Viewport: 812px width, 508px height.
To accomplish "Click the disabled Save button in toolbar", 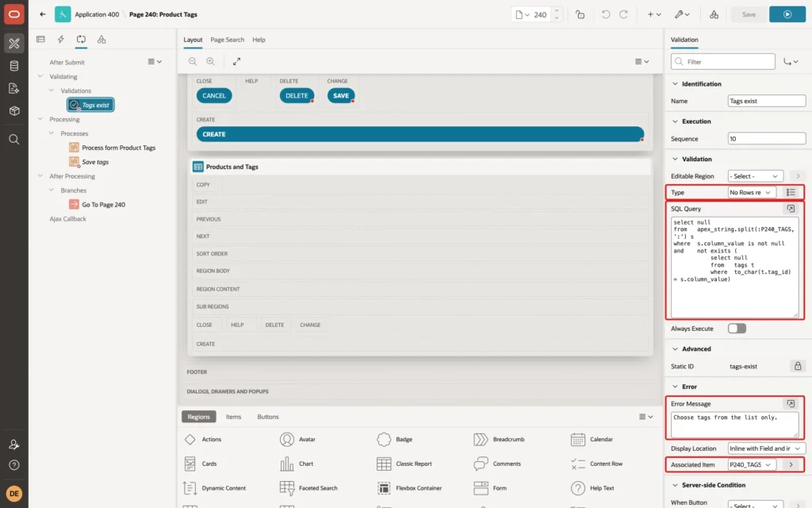I will [x=749, y=14].
